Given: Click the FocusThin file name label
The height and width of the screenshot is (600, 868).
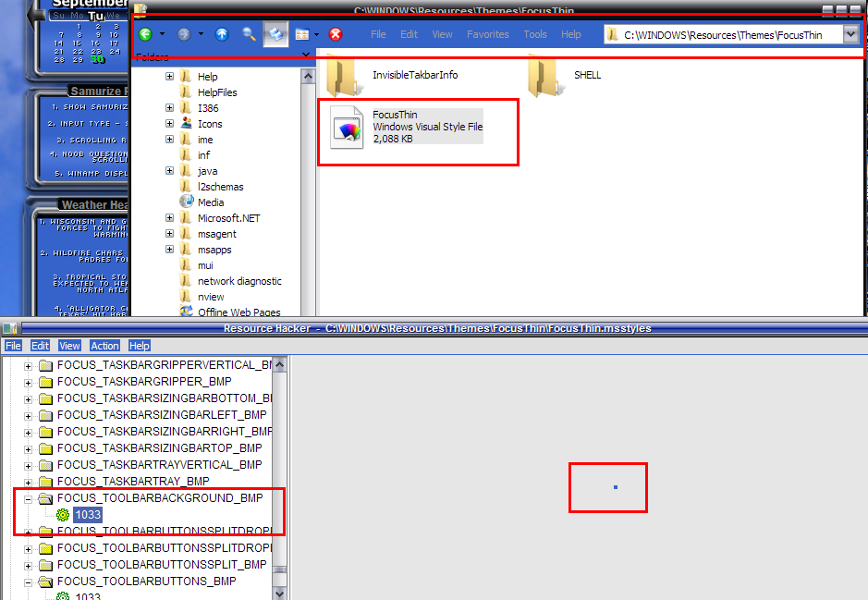Looking at the screenshot, I should 395,115.
